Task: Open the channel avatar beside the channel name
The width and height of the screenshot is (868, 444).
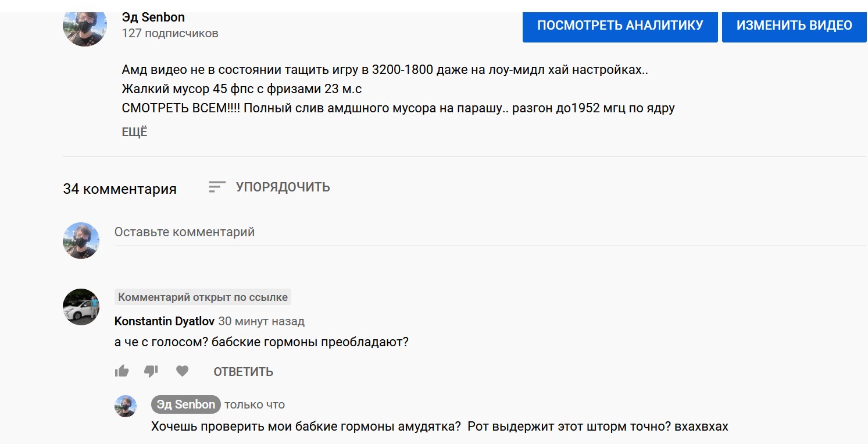Action: (85, 26)
